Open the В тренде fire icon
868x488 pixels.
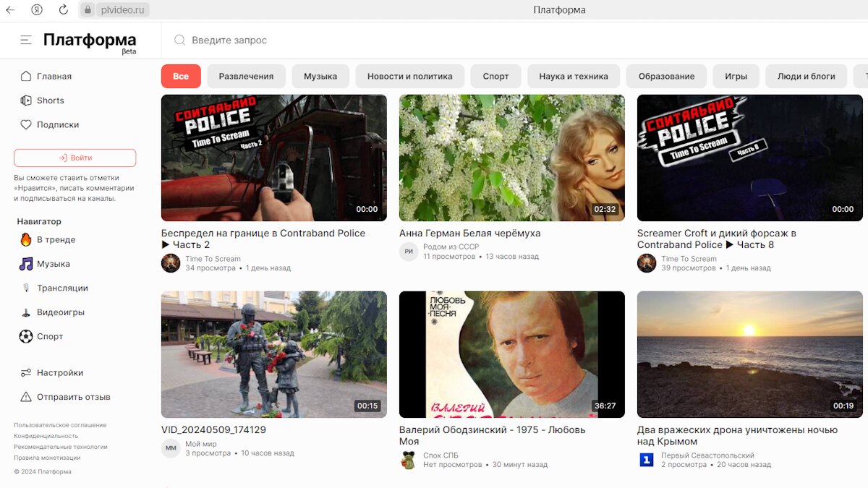click(26, 240)
